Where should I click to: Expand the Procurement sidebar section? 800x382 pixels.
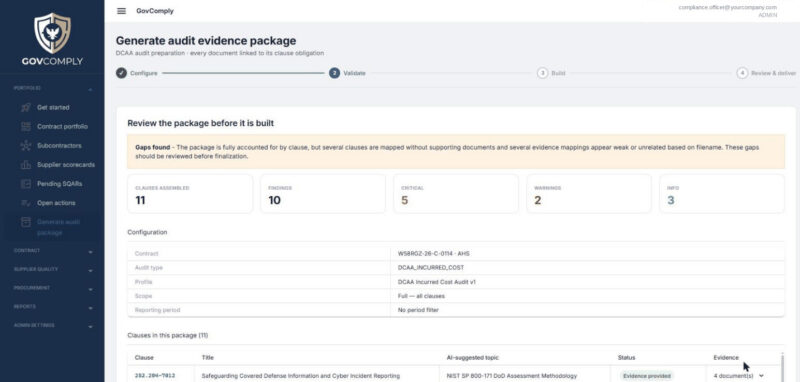coord(52,288)
